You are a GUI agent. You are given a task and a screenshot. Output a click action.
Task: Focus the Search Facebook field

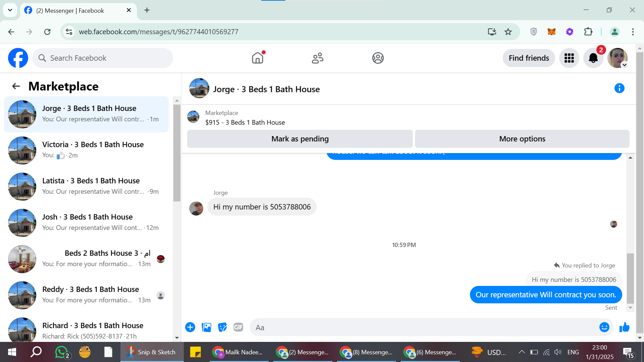[103, 58]
